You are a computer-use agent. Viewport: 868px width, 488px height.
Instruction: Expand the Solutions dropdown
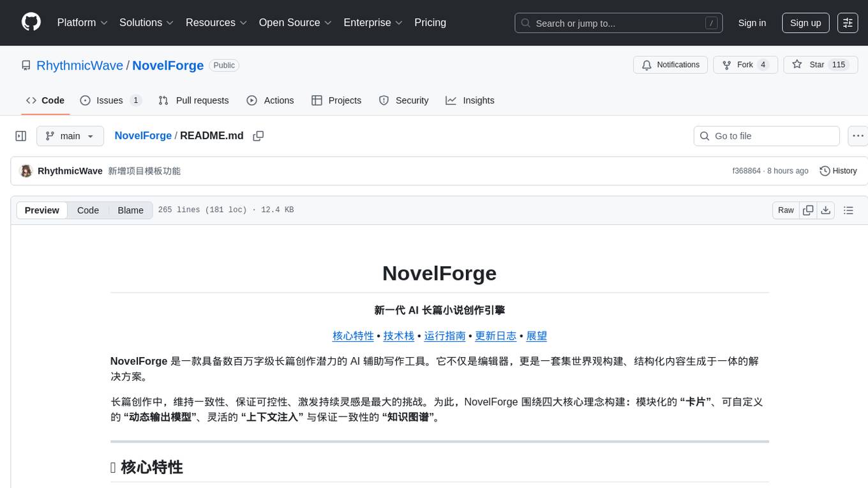147,22
